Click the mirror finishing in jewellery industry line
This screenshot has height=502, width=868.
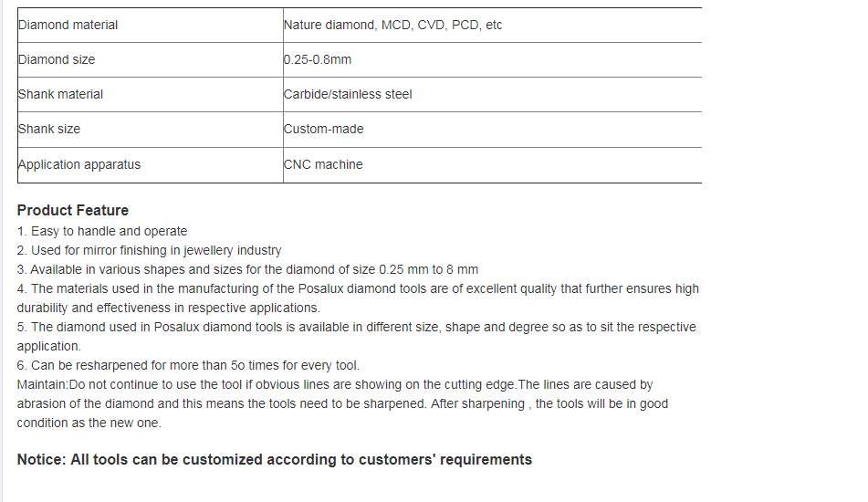(x=149, y=251)
